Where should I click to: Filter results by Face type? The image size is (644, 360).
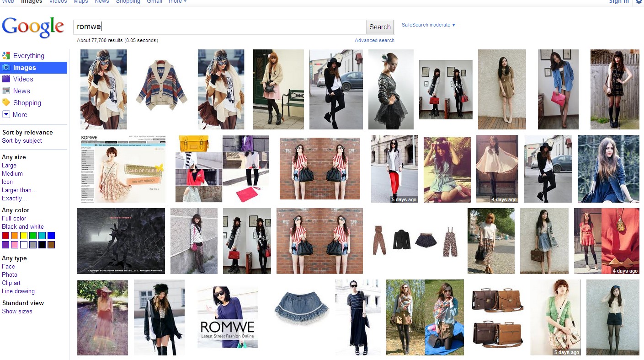pyautogui.click(x=8, y=267)
